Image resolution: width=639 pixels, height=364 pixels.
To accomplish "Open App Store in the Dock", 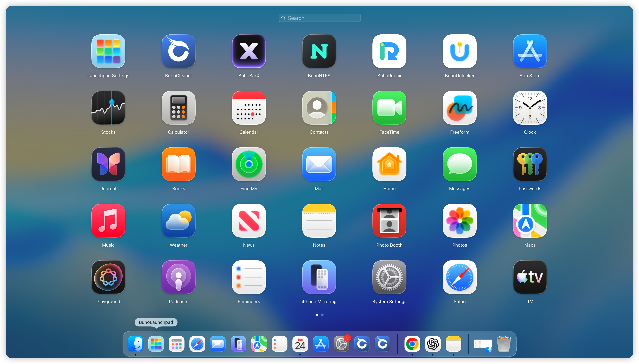I will (321, 344).
